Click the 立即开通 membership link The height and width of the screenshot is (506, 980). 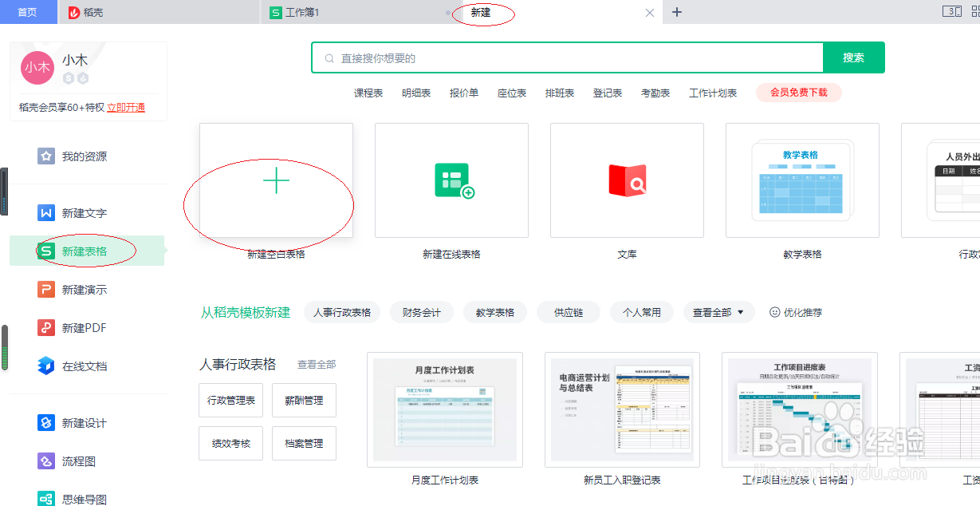(128, 107)
